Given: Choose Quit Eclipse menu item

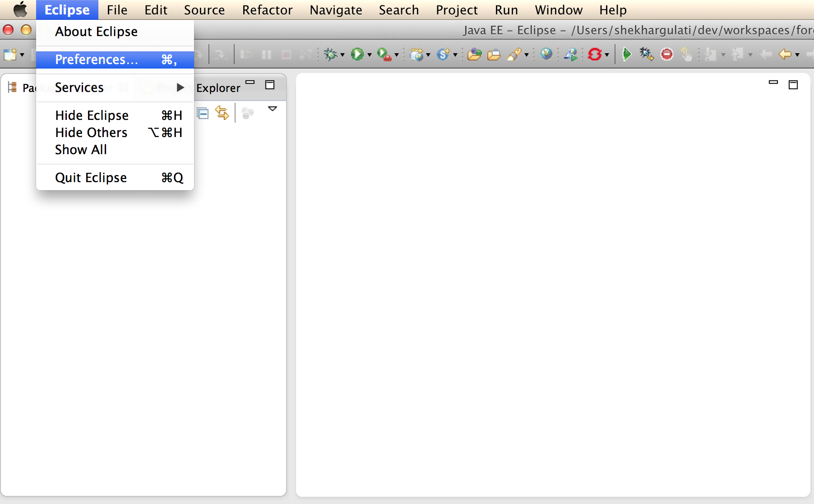Looking at the screenshot, I should coord(115,178).
